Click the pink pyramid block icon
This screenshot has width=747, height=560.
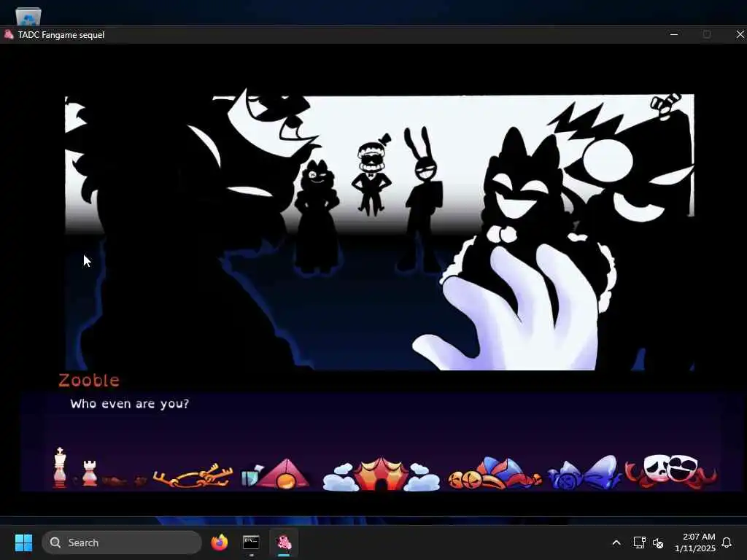[x=285, y=474]
